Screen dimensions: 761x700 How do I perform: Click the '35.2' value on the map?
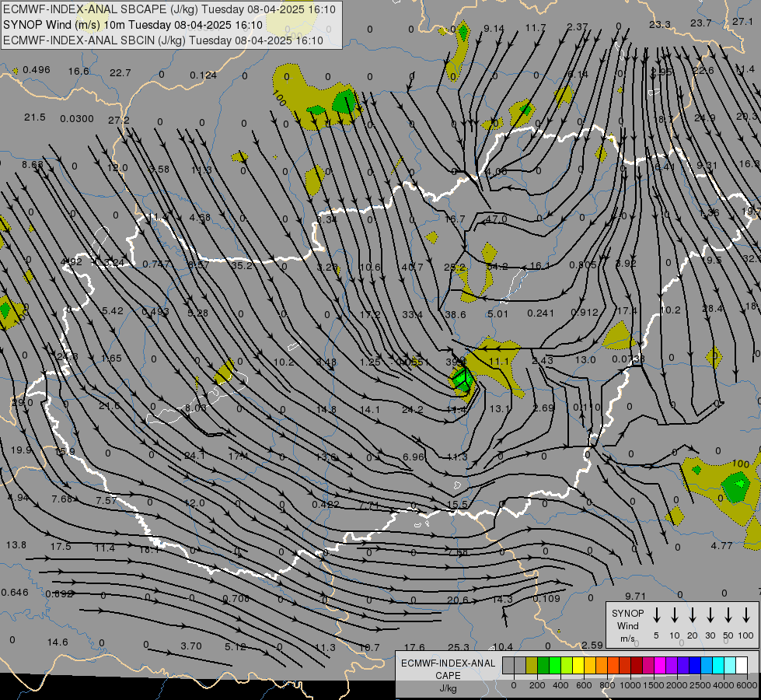coord(242,266)
